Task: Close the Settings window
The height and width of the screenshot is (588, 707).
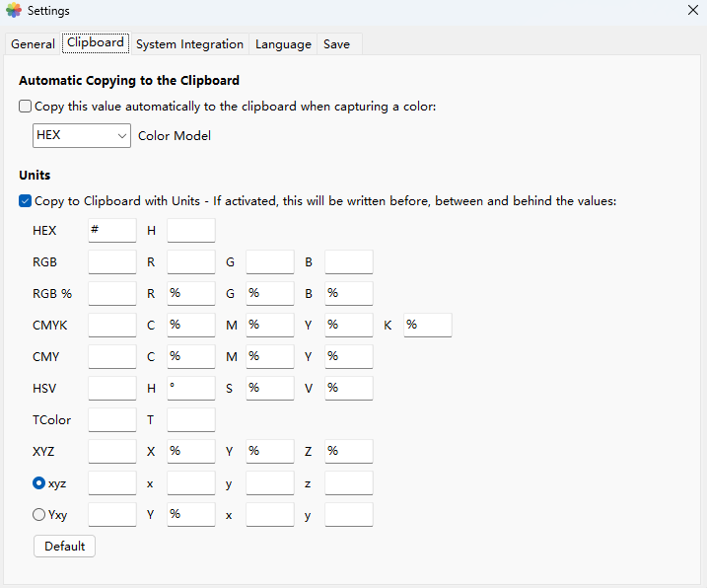Action: coord(692,10)
